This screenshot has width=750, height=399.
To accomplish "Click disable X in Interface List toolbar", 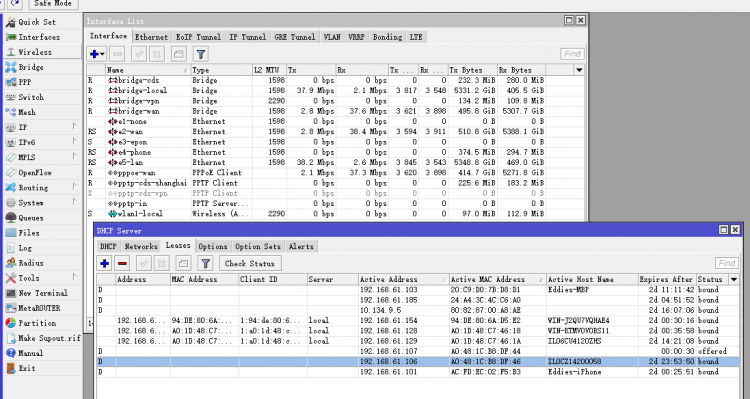I will click(x=156, y=54).
